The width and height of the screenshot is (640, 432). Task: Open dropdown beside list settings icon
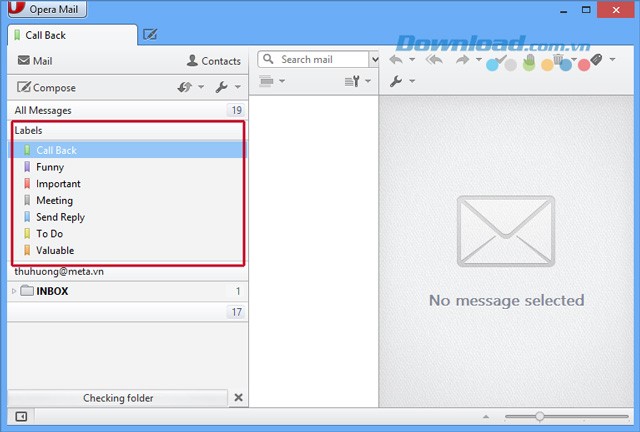[368, 81]
